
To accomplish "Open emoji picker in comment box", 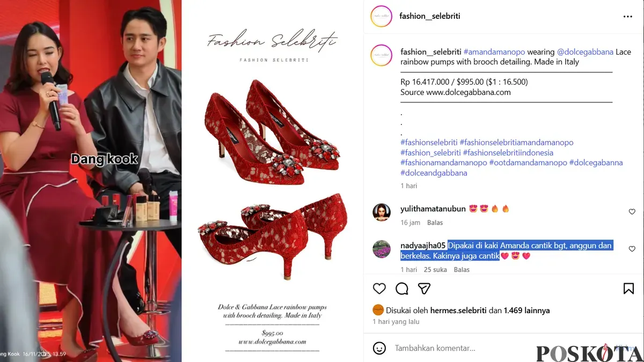I will (379, 348).
